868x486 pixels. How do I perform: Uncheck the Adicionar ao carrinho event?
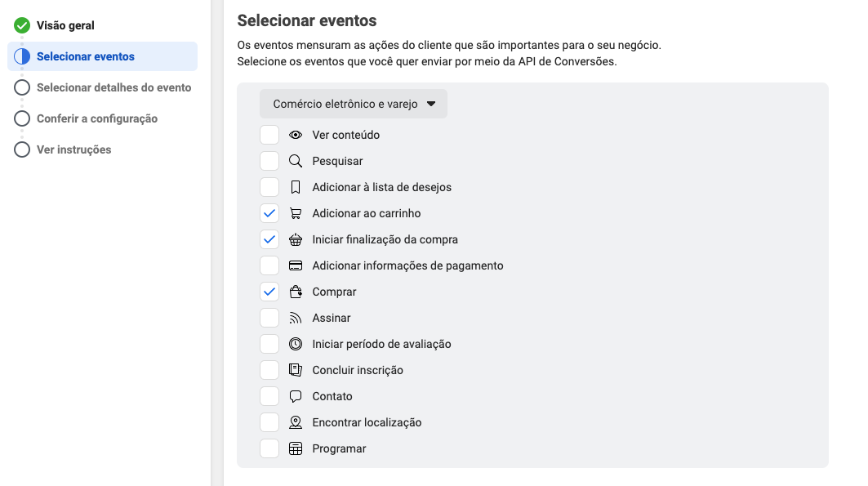pyautogui.click(x=269, y=212)
